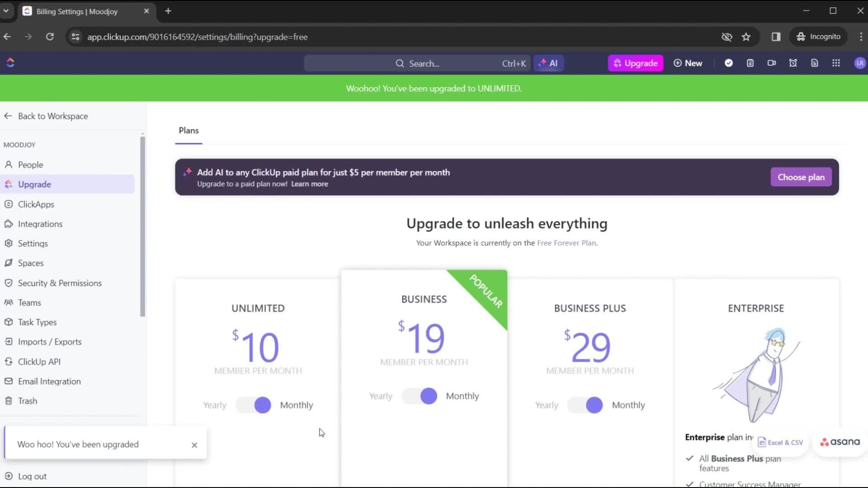Close the Billing Settings tab

click(x=146, y=11)
